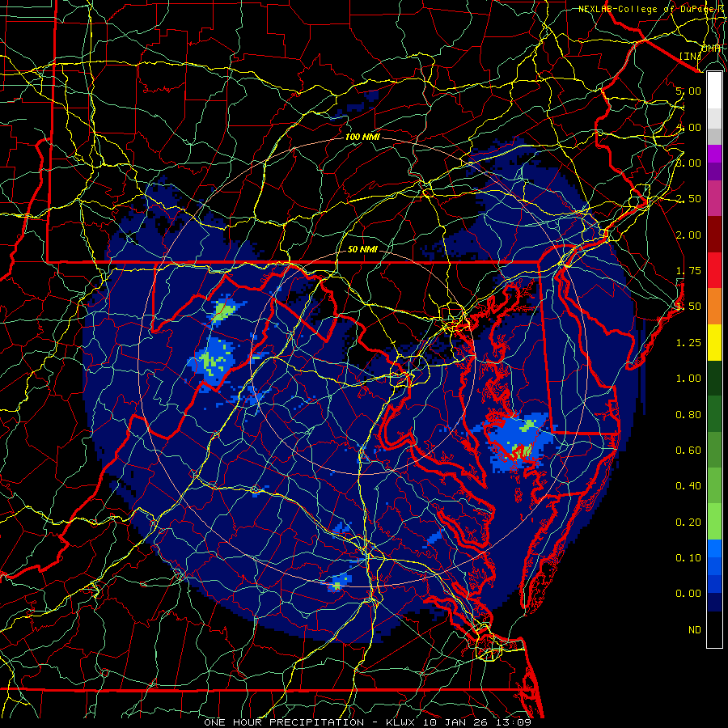The height and width of the screenshot is (728, 728).
Task: Click the dark red 2.00 legend band
Action: [x=714, y=235]
